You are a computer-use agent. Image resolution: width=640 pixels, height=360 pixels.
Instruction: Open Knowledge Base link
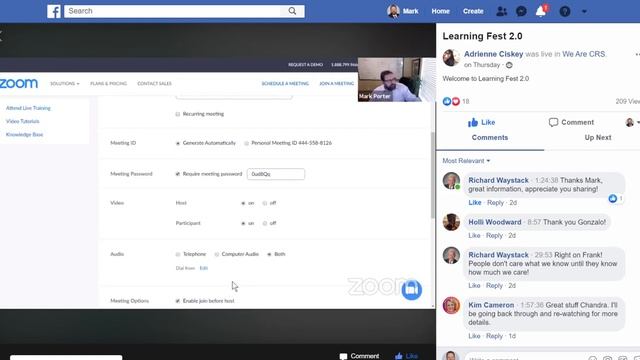24,135
